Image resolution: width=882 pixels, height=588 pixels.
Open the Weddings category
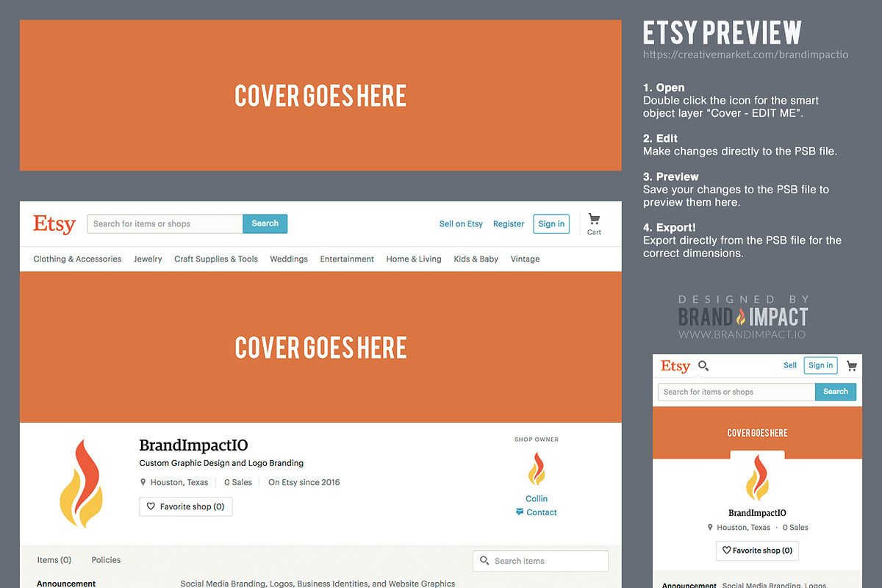pyautogui.click(x=289, y=259)
